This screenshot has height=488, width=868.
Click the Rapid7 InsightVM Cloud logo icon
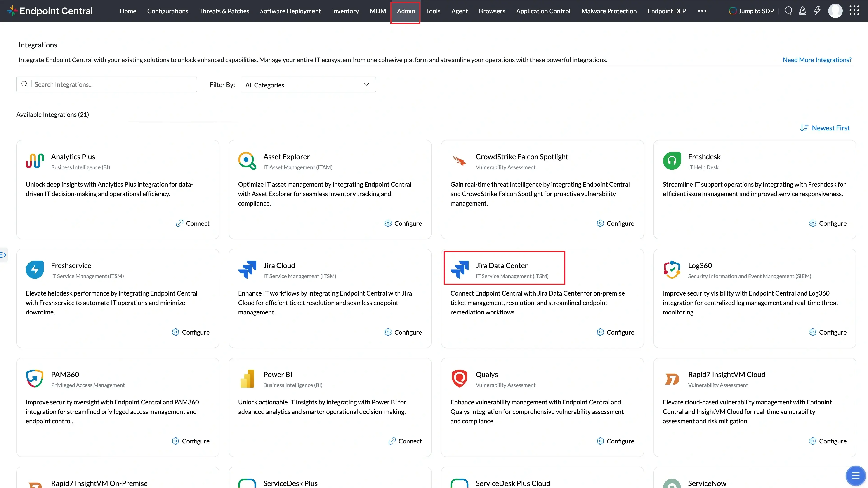tap(672, 379)
